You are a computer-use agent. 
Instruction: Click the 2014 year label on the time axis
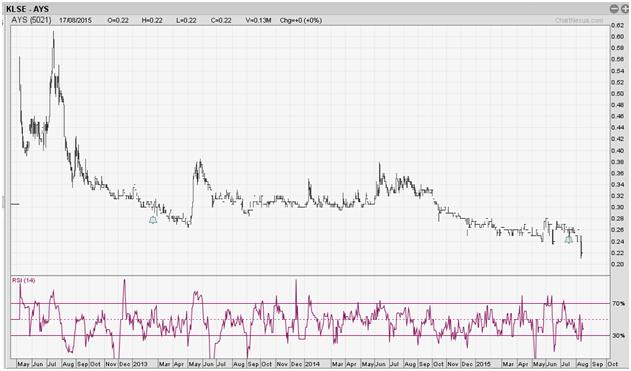tap(312, 364)
